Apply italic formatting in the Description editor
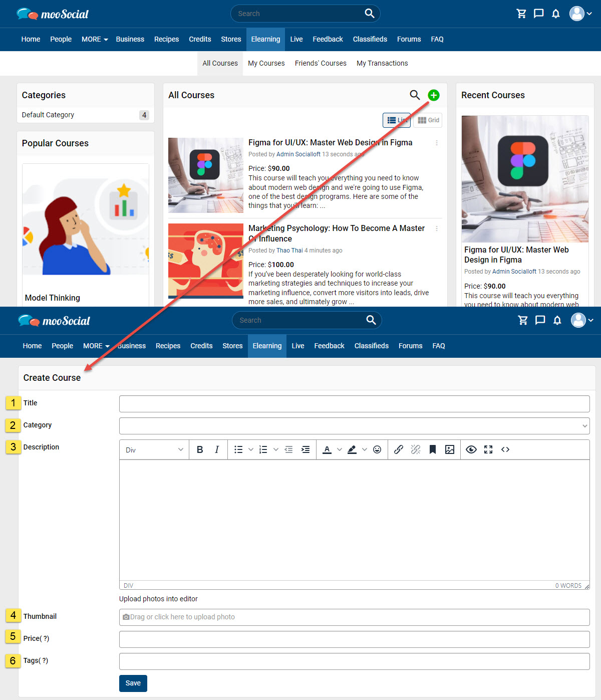This screenshot has height=700, width=601. pos(217,449)
